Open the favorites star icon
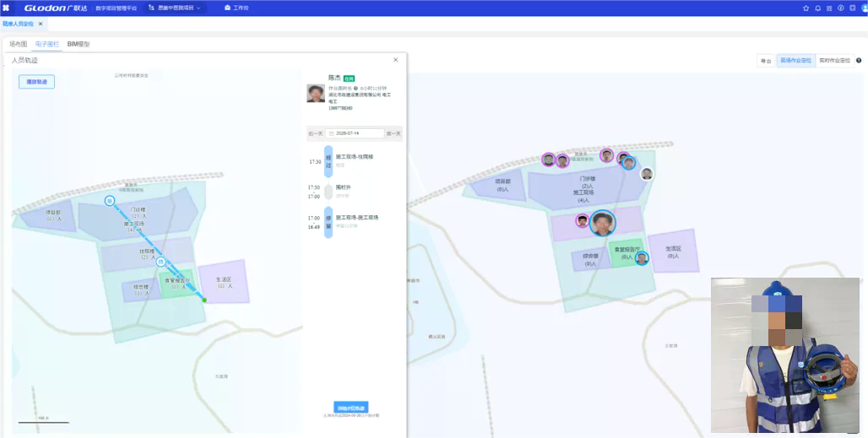The width and height of the screenshot is (868, 438). [806, 8]
